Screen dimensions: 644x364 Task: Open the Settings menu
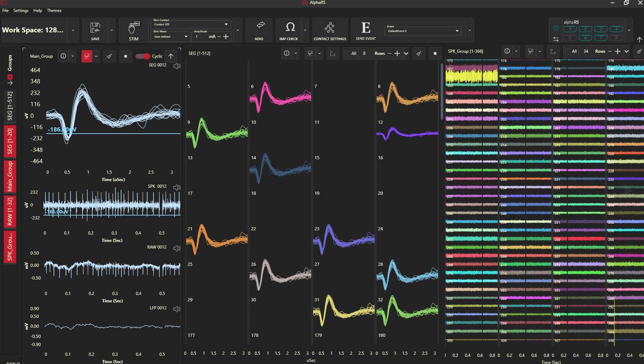21,10
